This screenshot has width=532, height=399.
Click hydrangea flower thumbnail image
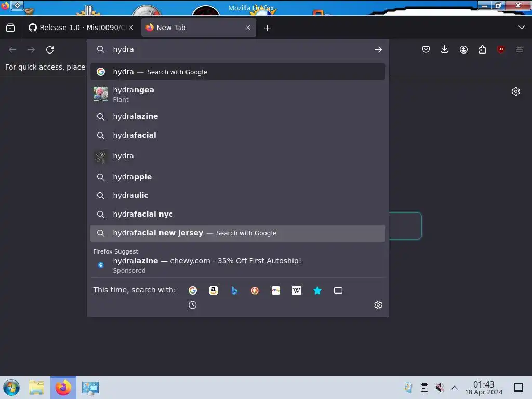pyautogui.click(x=101, y=94)
